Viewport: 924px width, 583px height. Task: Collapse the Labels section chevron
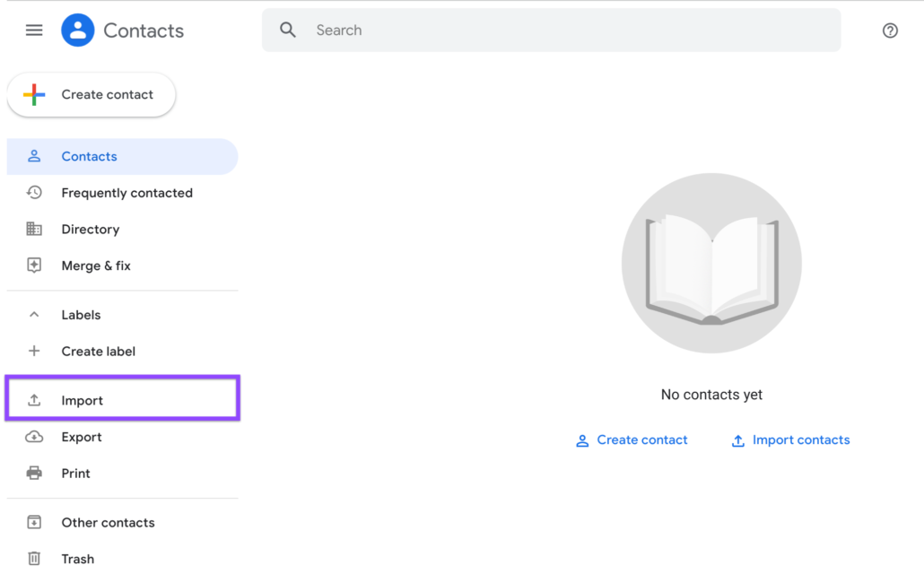(x=34, y=315)
